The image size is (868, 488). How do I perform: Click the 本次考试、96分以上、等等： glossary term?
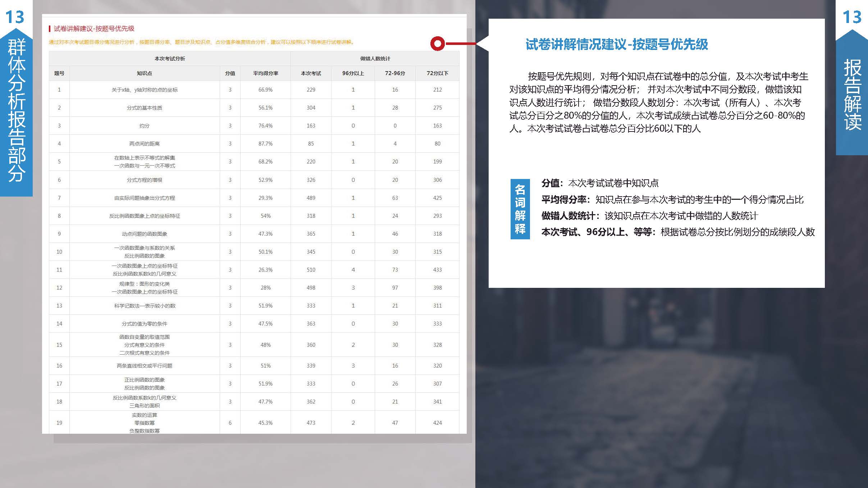(x=599, y=232)
